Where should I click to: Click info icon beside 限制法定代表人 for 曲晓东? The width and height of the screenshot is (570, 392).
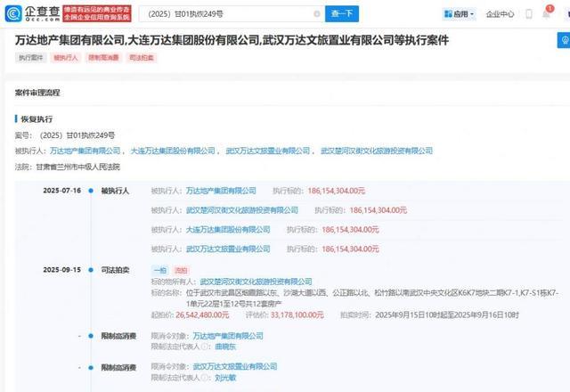[206, 347]
